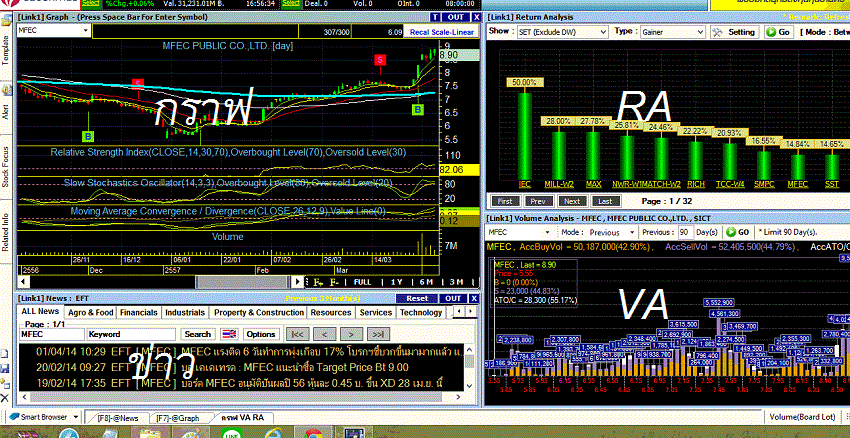Image resolution: width=850 pixels, height=438 pixels.
Task: Click the save disk icon on left edge
Action: pos(5,369)
